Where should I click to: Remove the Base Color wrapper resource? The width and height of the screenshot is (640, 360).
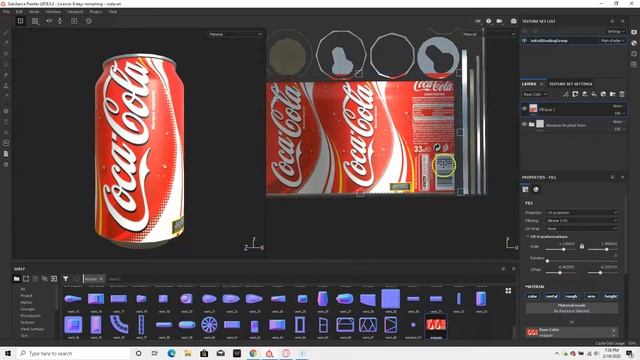[x=613, y=330]
